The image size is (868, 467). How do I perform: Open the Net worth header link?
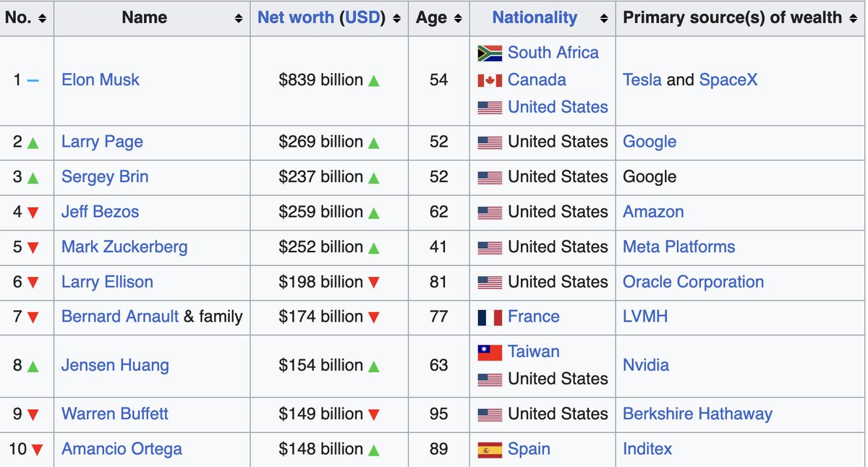pyautogui.click(x=297, y=18)
